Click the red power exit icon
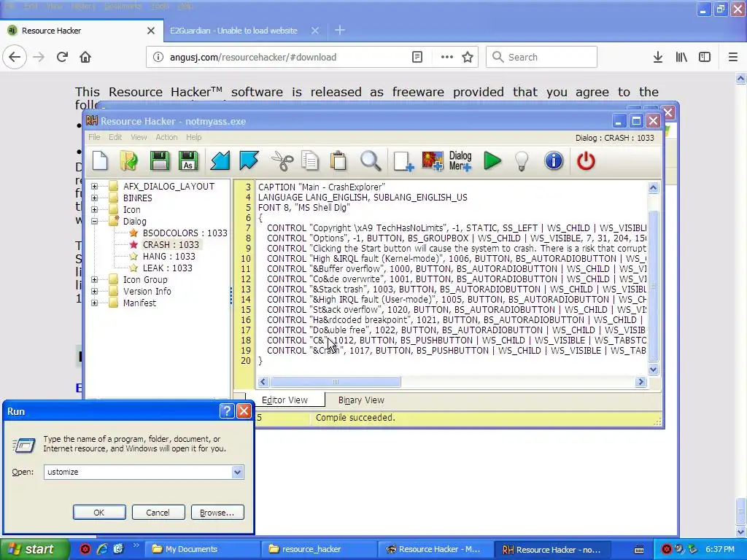Viewport: 747px width, 560px height. [586, 161]
